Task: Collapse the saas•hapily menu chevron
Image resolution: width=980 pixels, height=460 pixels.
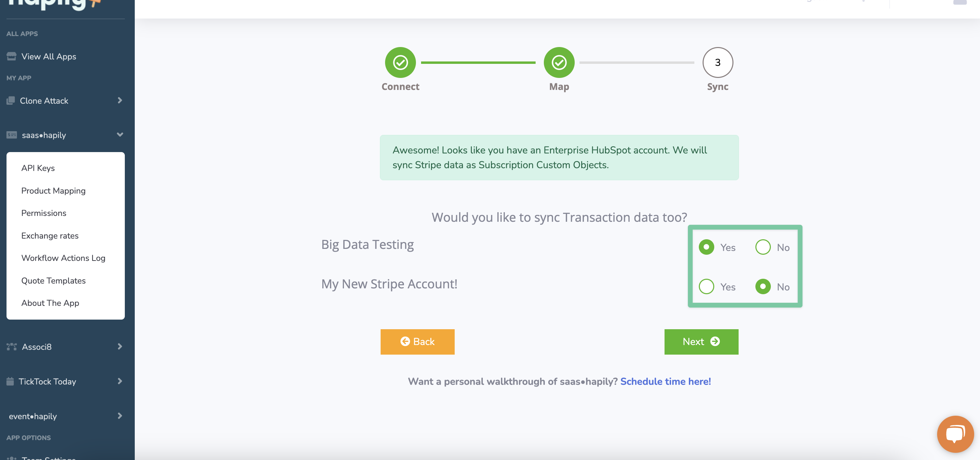Action: tap(120, 135)
